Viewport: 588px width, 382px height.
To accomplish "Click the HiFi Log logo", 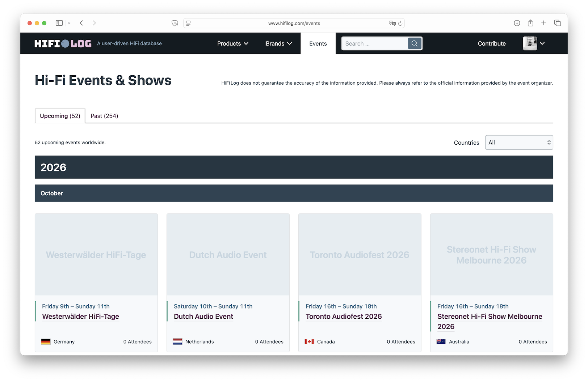I will [x=63, y=43].
